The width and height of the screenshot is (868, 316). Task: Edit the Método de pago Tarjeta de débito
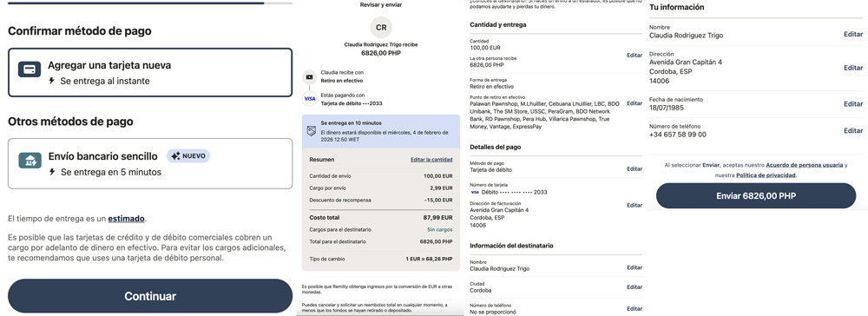point(635,168)
